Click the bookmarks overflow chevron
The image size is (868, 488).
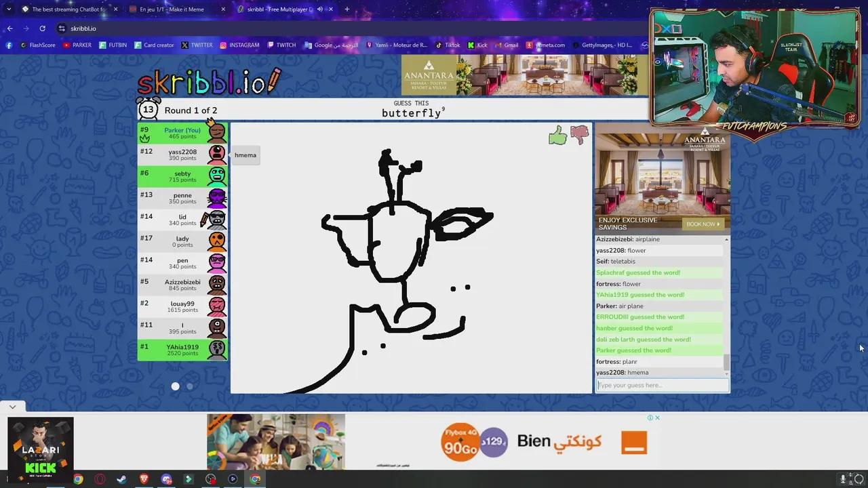(x=644, y=45)
